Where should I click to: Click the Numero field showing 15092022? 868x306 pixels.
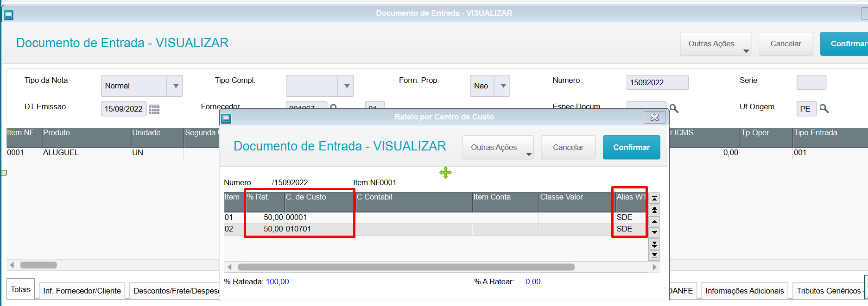(657, 82)
